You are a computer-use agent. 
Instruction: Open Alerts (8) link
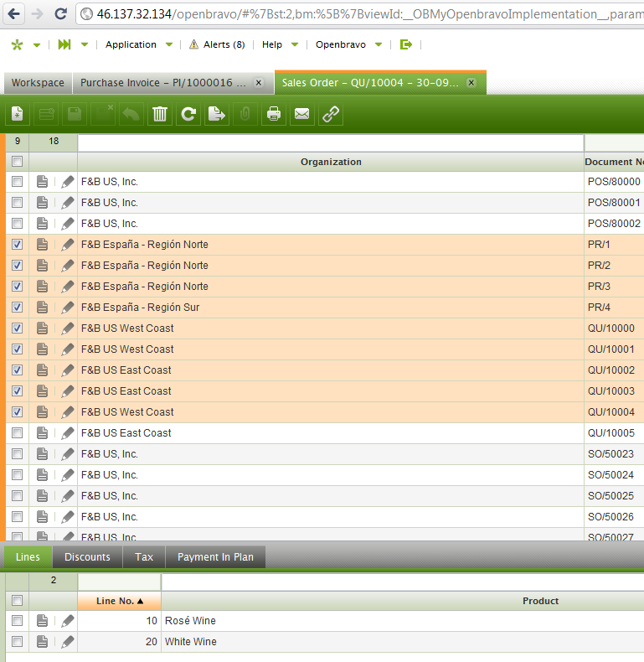click(x=217, y=44)
